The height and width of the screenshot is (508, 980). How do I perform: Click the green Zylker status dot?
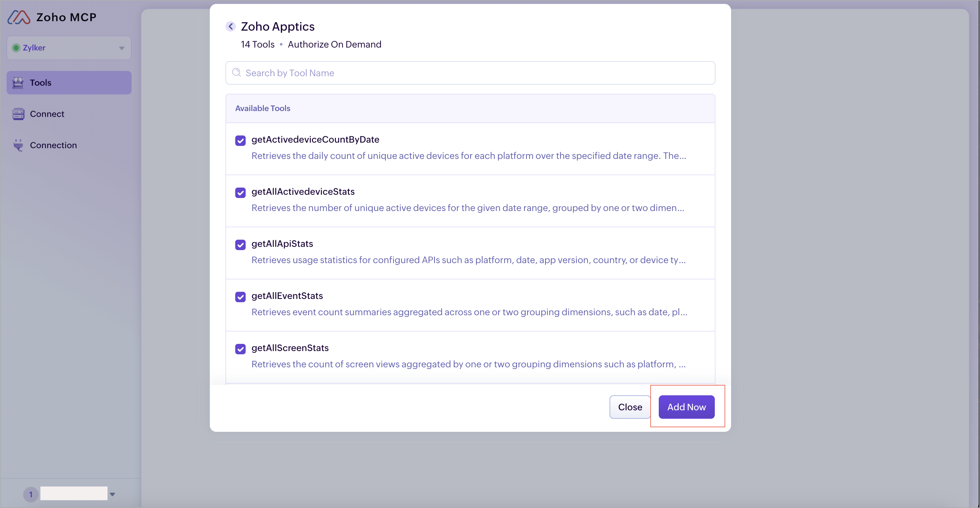point(16,48)
